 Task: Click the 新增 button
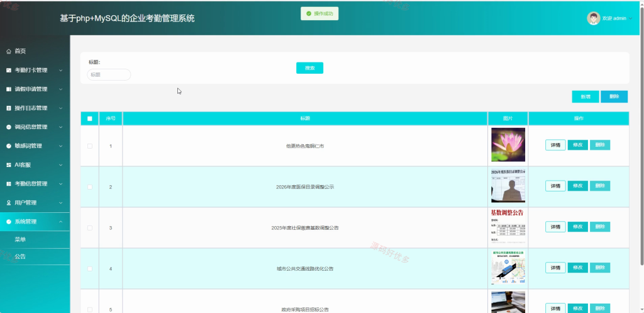coord(586,96)
